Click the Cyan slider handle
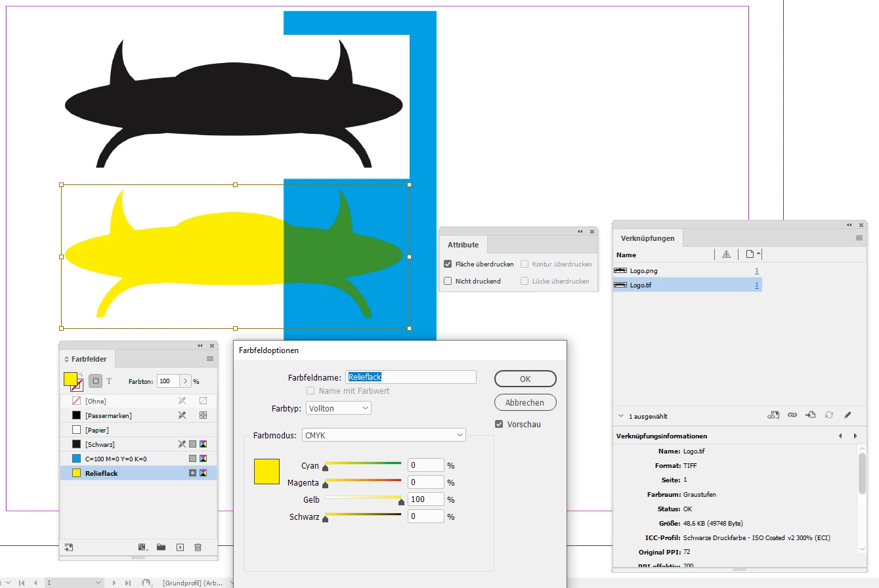The width and height of the screenshot is (879, 588). [325, 469]
